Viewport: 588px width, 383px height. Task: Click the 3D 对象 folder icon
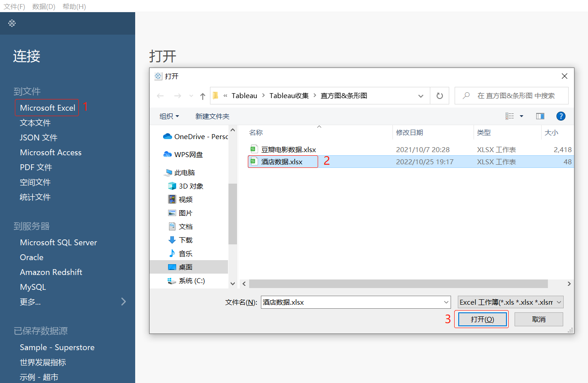tap(172, 186)
